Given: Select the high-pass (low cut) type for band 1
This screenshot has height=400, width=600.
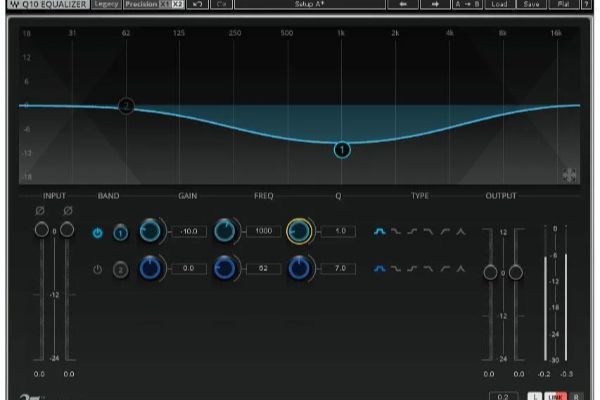Looking at the screenshot, I should (445, 232).
